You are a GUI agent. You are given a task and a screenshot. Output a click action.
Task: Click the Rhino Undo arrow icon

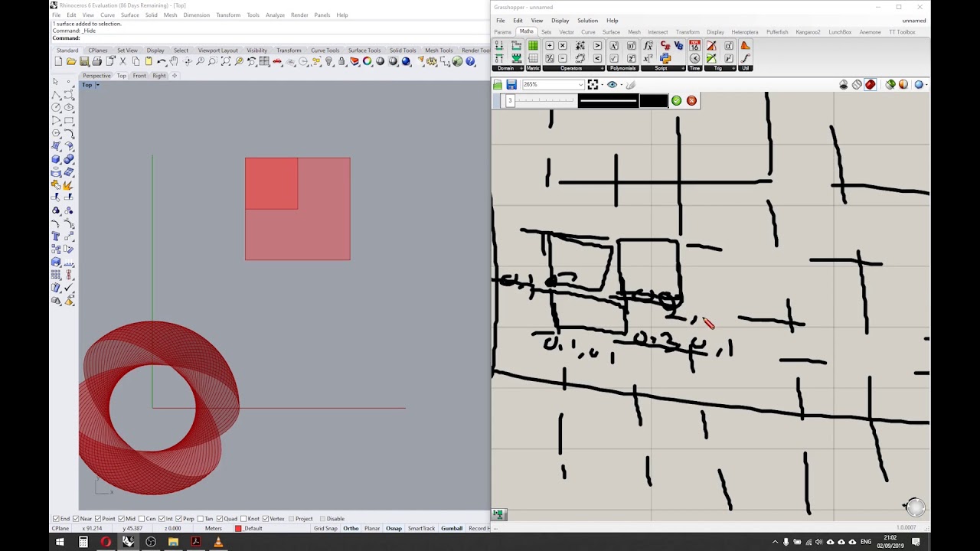coord(160,61)
